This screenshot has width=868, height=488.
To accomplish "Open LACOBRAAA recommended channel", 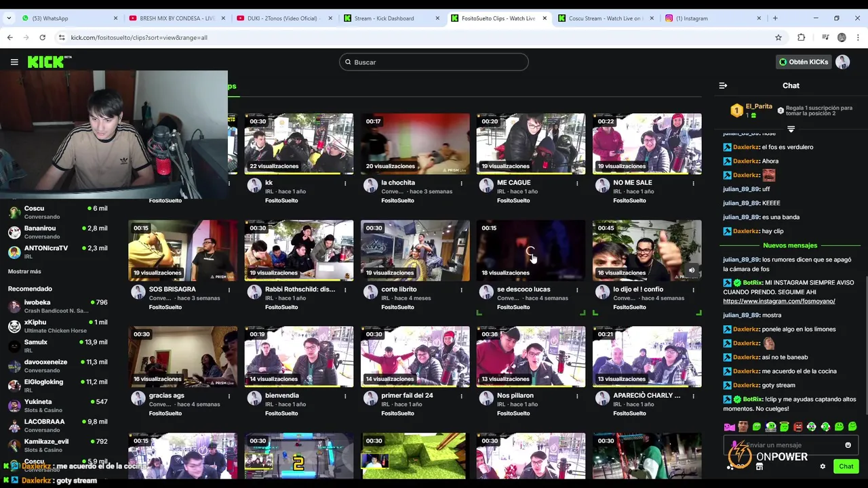I will pos(58,425).
